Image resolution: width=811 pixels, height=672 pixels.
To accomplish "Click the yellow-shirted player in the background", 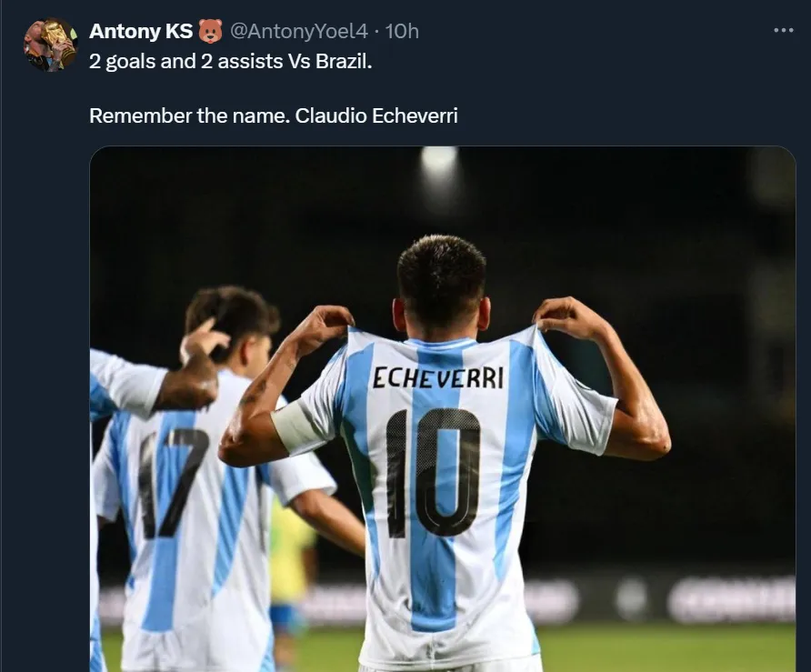I will (x=291, y=557).
